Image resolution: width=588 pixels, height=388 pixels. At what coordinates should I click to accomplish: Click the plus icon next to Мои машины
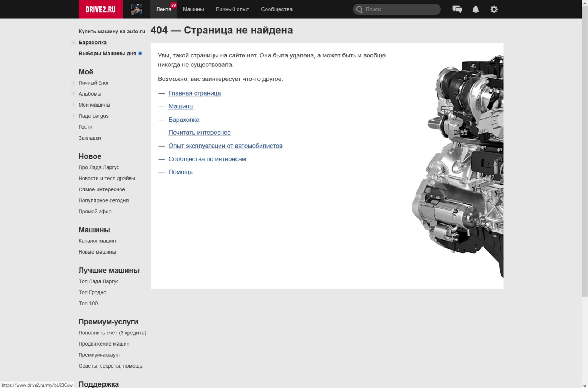73,105
